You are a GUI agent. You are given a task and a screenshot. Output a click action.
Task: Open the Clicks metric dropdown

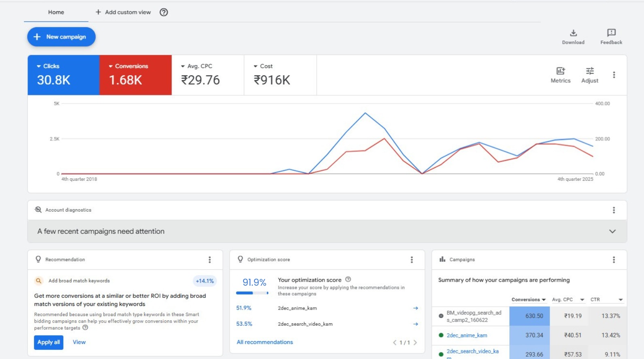[48, 66]
